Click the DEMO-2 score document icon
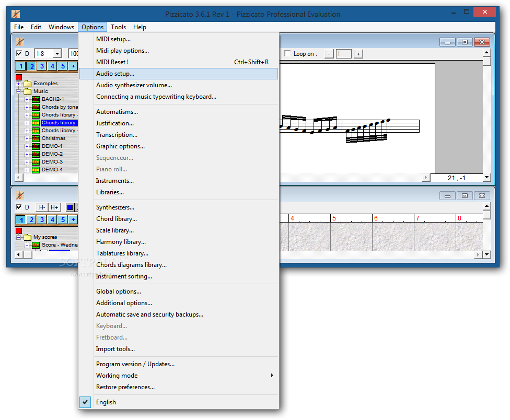Image resolution: width=510 pixels, height=420 pixels. 36,154
